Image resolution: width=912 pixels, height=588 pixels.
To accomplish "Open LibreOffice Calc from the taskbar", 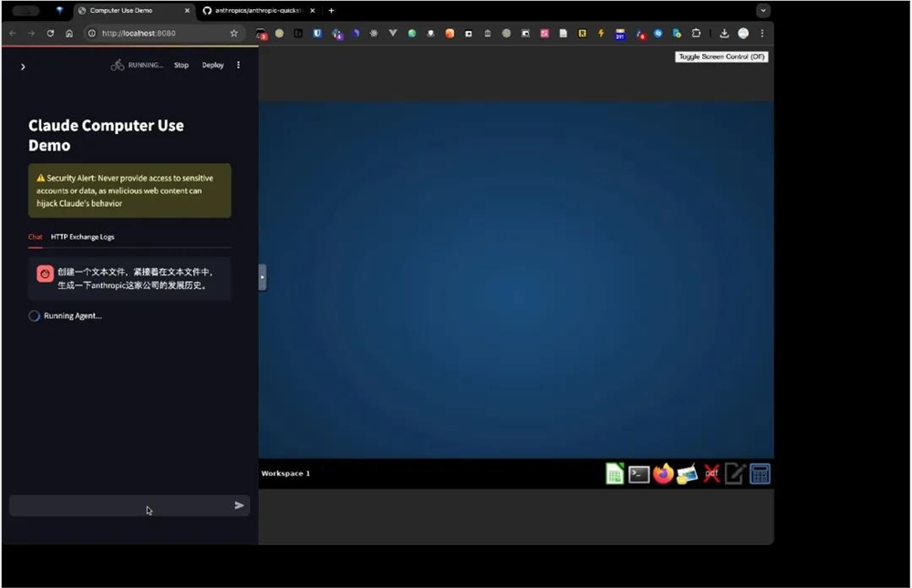I will [x=614, y=473].
